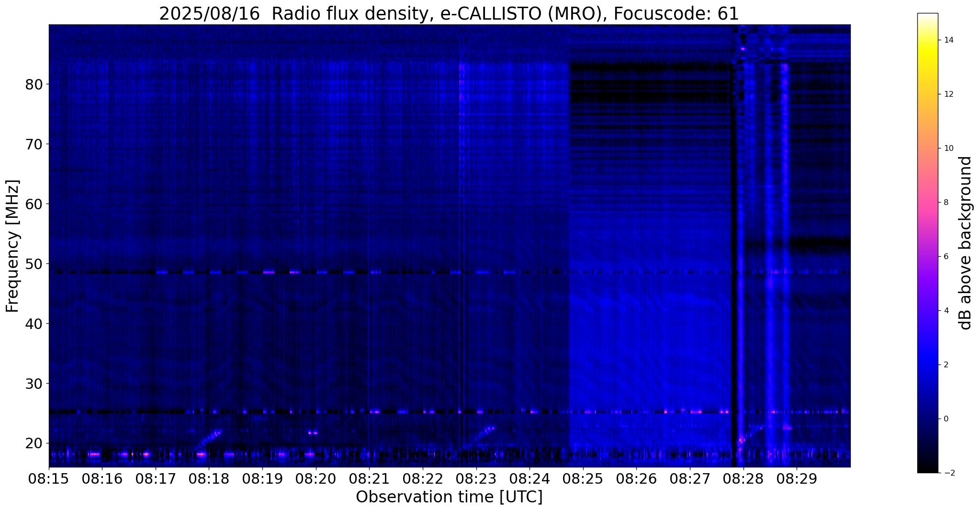
Task: Click the plot title mentioning e-CALLISTO (MRO)
Action: click(x=449, y=13)
